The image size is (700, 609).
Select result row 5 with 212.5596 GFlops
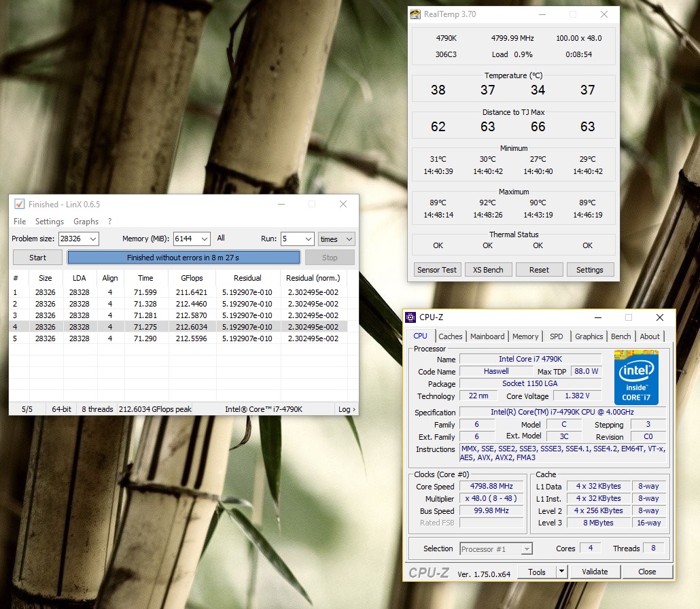tap(178, 338)
